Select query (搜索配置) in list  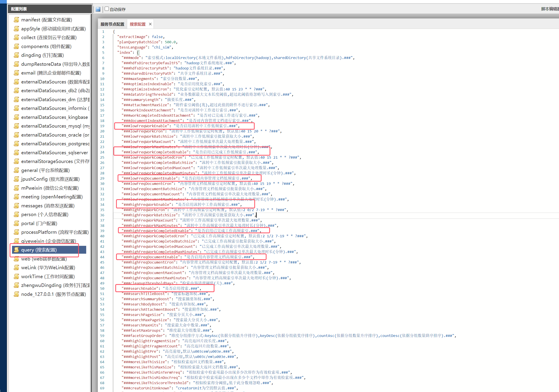coord(39,250)
